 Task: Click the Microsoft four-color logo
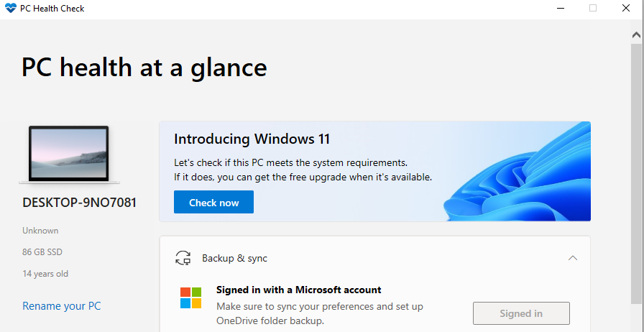190,298
